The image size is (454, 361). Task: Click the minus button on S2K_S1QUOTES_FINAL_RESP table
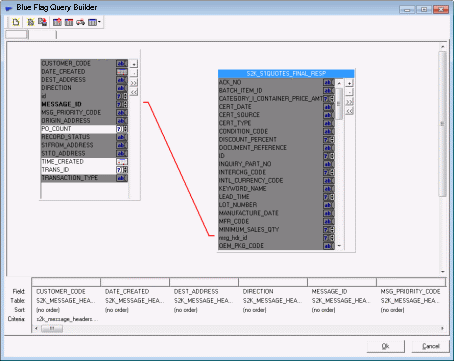point(349,92)
